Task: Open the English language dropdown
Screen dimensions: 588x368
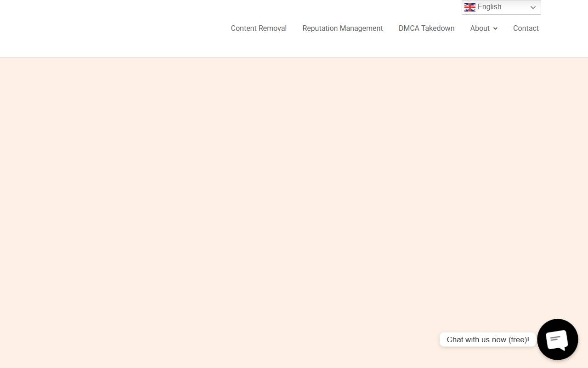Action: (x=501, y=7)
